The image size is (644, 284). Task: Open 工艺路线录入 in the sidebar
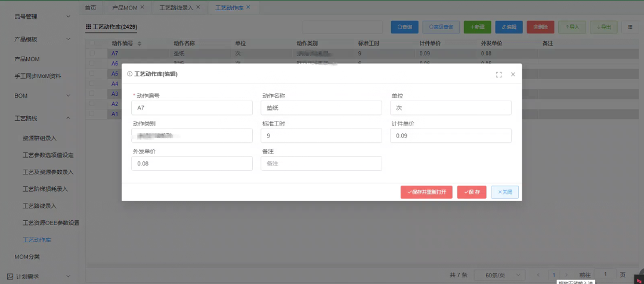coord(39,206)
